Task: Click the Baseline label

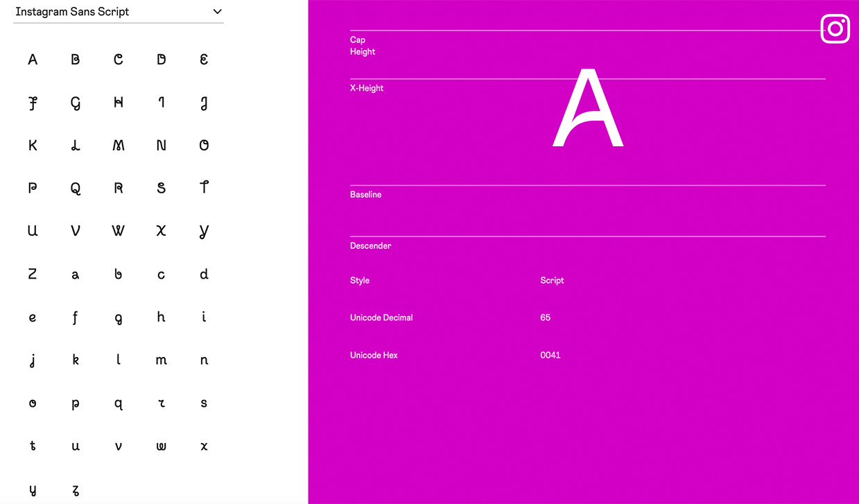Action: (366, 195)
